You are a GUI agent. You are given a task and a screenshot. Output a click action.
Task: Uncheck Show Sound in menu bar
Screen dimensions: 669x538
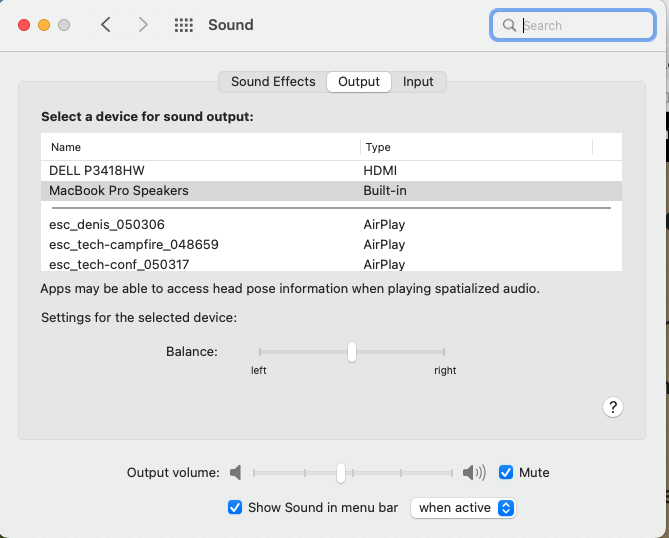[x=235, y=507]
